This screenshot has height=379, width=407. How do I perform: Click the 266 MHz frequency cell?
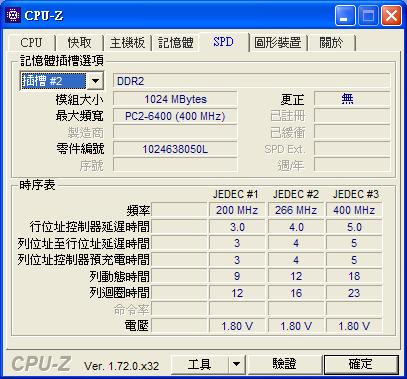point(296,210)
